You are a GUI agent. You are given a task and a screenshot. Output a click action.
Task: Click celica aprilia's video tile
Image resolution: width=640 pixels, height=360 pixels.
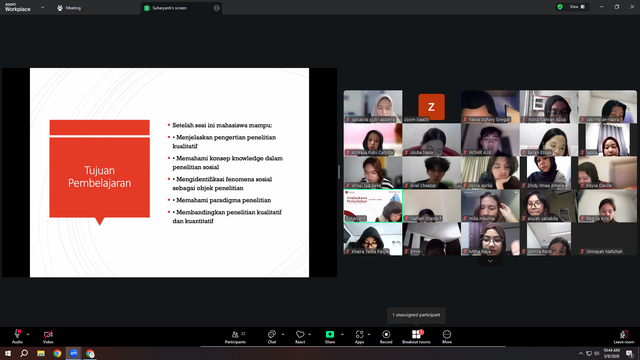(490, 173)
